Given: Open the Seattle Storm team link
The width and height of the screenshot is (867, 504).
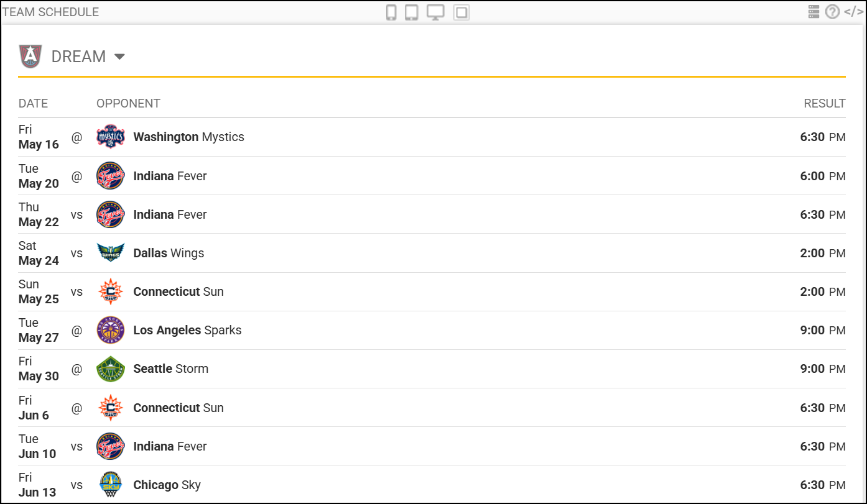Looking at the screenshot, I should (170, 369).
